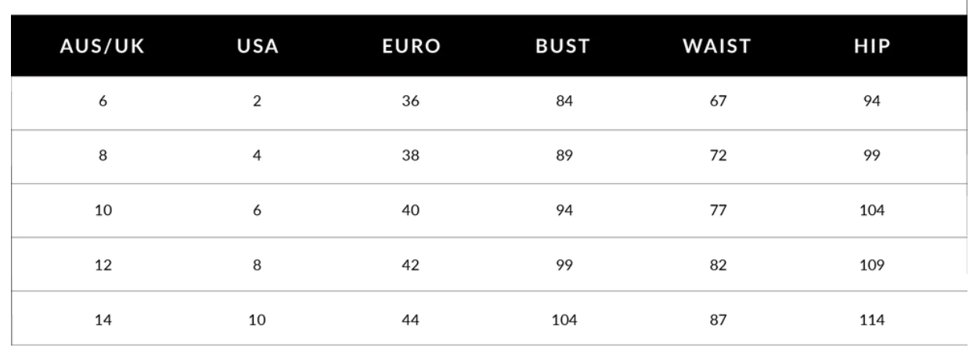Click AUS/UK size 14 cell
Screen dimensions: 980x358
point(102,319)
